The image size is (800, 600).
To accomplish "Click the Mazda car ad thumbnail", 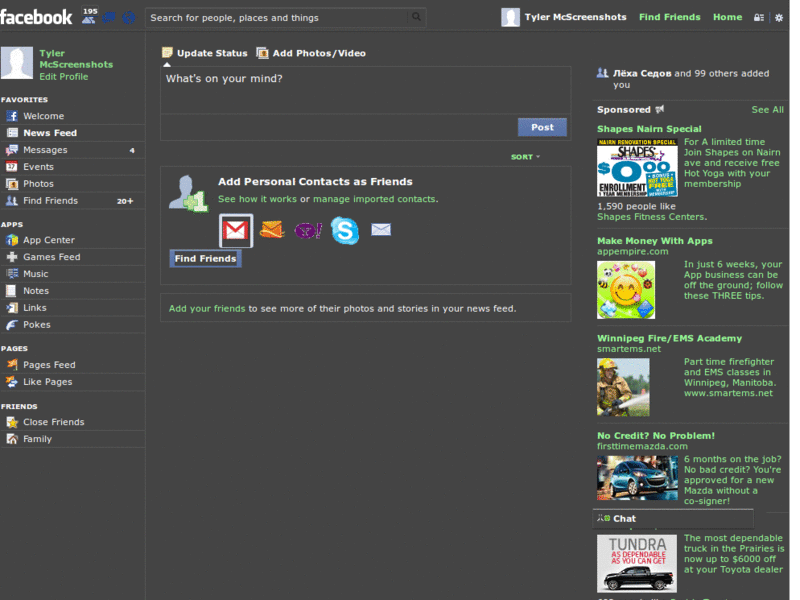I will point(637,478).
